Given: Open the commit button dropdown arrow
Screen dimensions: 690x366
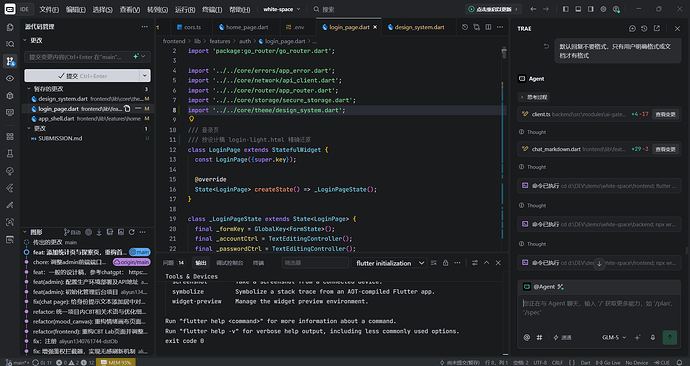Looking at the screenshot, I should pyautogui.click(x=145, y=76).
